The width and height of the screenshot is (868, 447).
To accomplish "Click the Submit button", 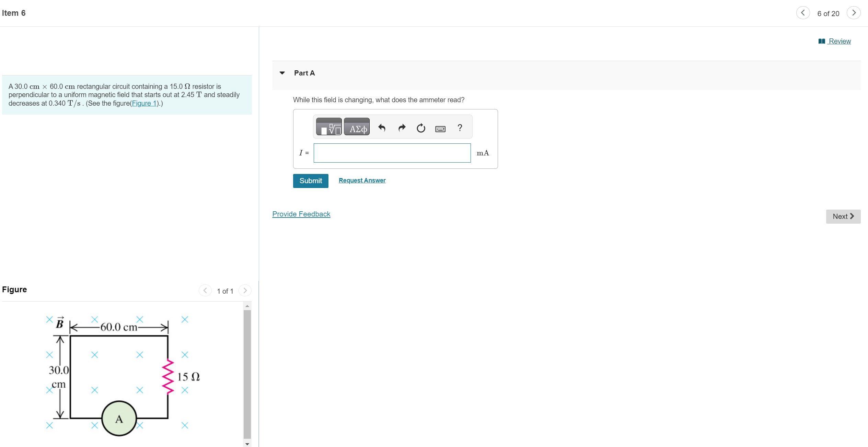I will (310, 181).
